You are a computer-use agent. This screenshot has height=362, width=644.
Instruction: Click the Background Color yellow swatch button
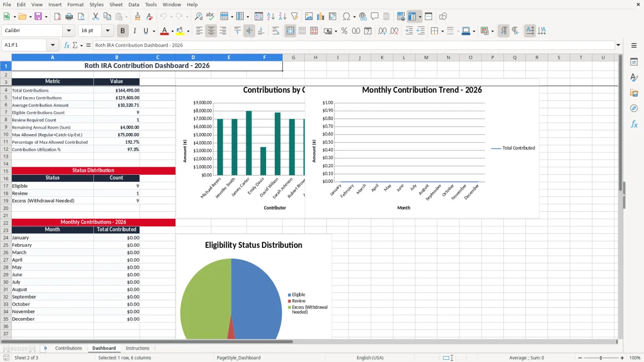pos(180,31)
